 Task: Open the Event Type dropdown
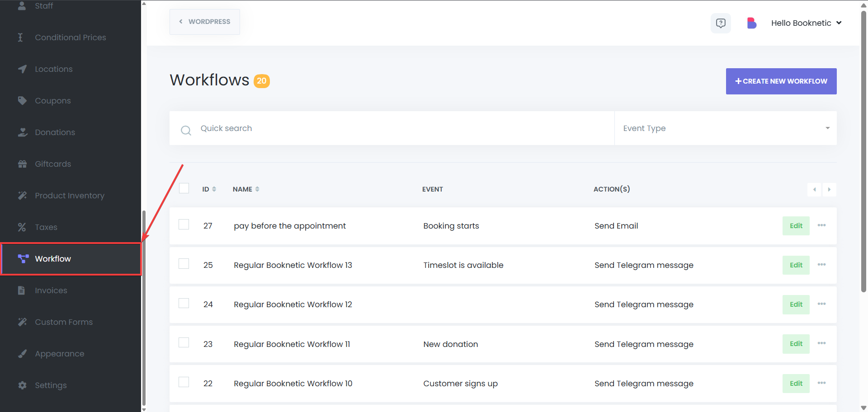pyautogui.click(x=726, y=128)
